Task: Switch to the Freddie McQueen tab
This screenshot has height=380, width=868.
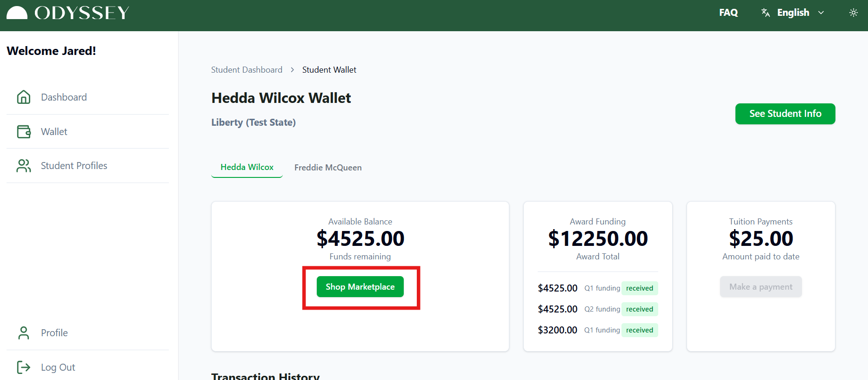Action: pos(328,168)
